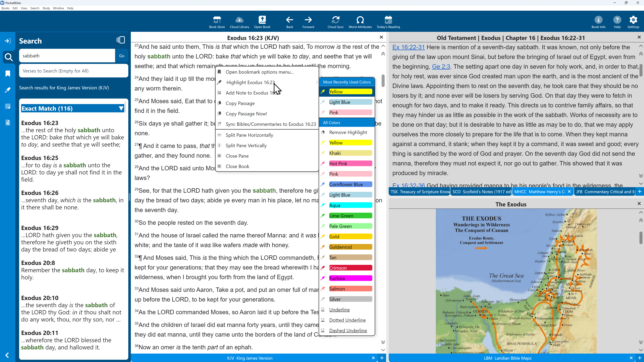Open Highlights panel pen icon in sidebar

click(8, 90)
